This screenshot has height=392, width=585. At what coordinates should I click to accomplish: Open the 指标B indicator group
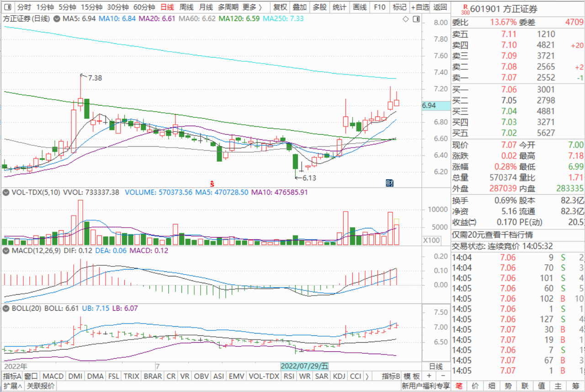coord(392,376)
